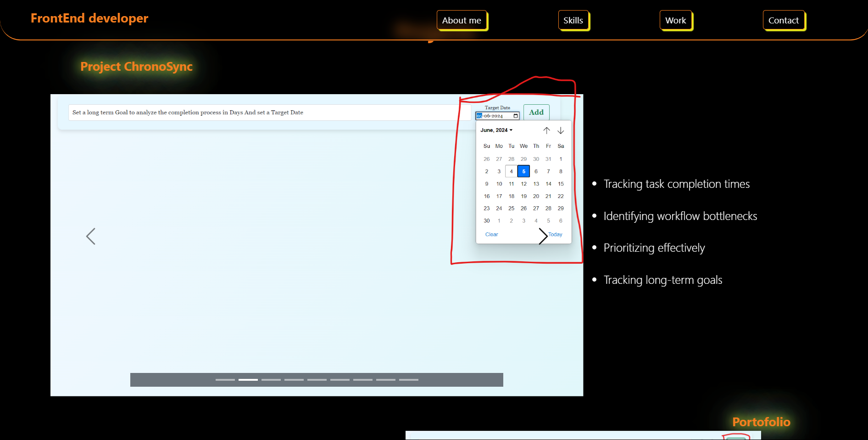The image size is (868, 440).
Task: Pick June 24 in the calendar
Action: coord(499,209)
